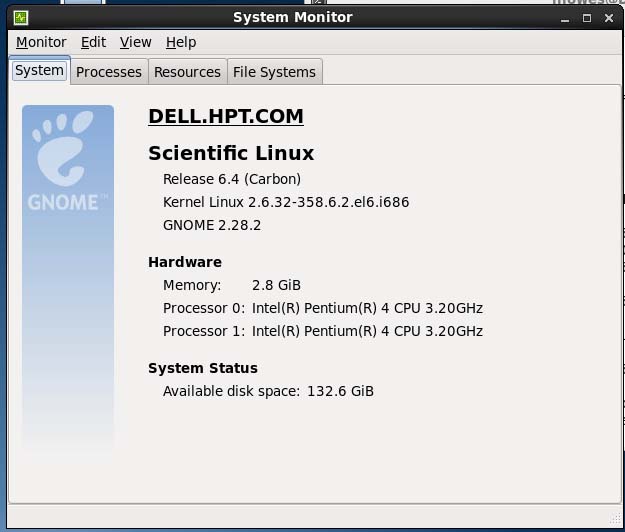625x532 pixels.
Task: Switch to the Resources tab
Action: click(187, 72)
